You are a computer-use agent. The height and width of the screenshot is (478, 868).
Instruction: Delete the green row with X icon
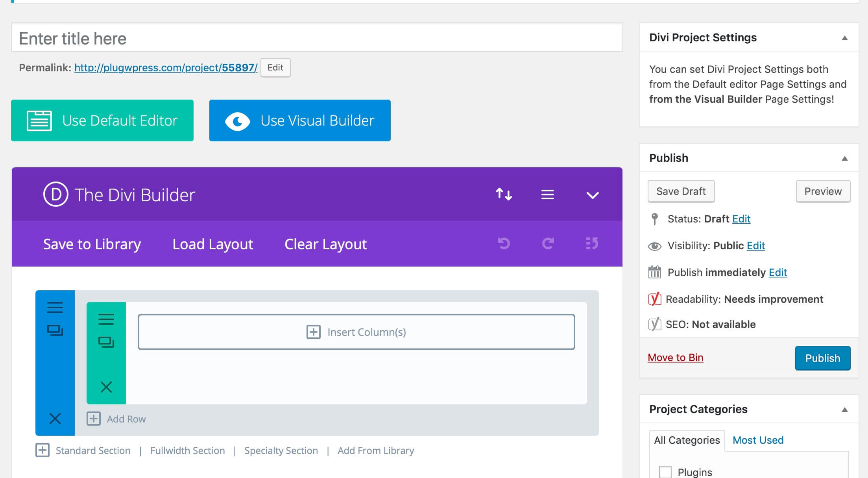pos(106,387)
